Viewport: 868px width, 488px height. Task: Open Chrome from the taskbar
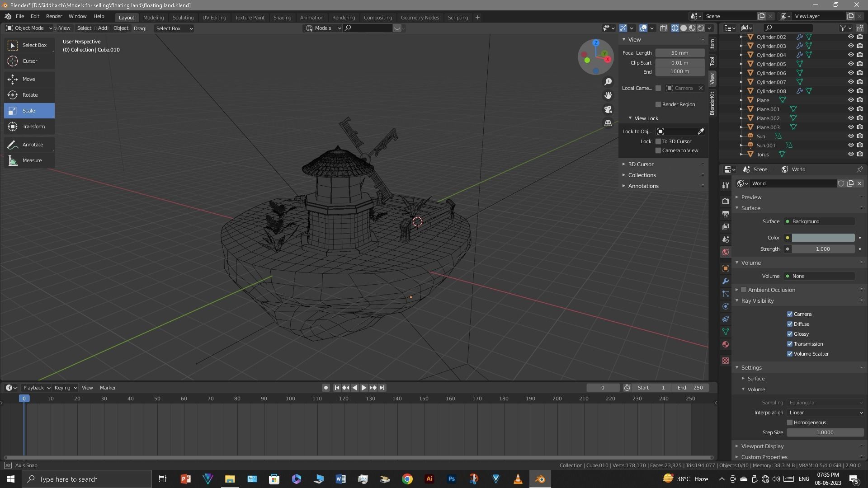[x=407, y=479]
